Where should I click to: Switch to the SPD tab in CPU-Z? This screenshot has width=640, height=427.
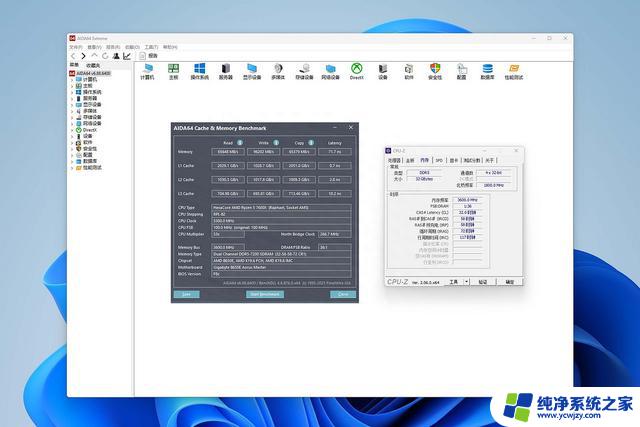coord(439,160)
